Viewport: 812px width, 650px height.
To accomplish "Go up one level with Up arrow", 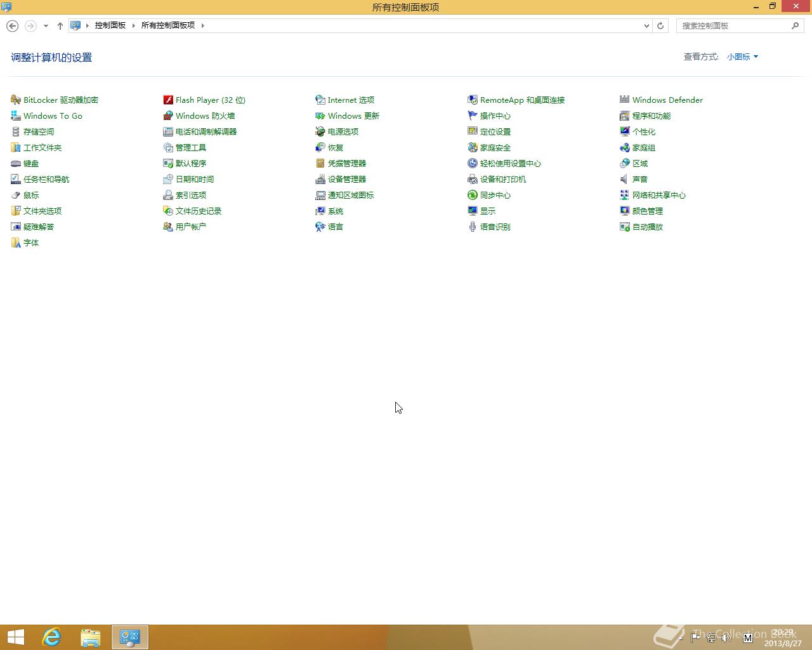I will 60,26.
